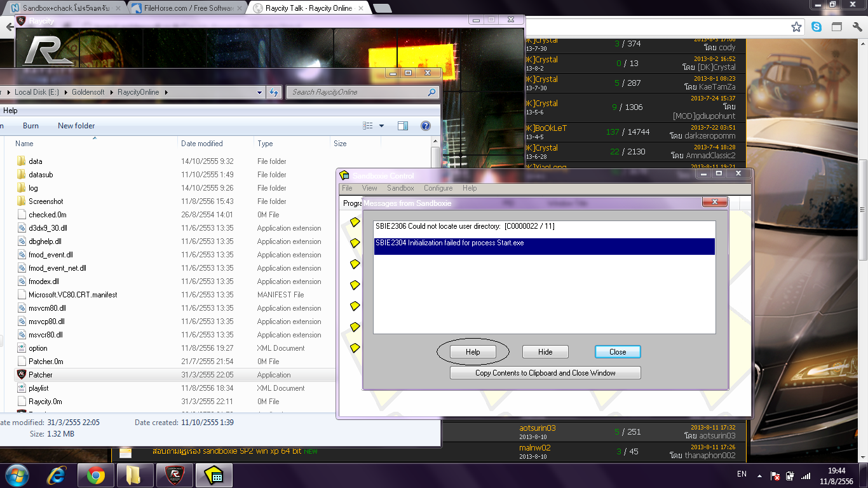Open the View menu in Sandboxie Control
Image resolution: width=868 pixels, height=488 pixels.
tap(370, 188)
